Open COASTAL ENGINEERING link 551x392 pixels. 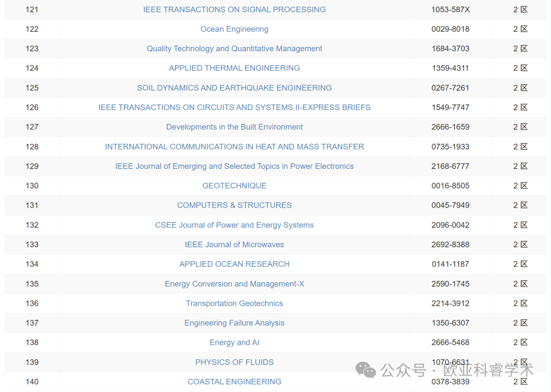(234, 382)
